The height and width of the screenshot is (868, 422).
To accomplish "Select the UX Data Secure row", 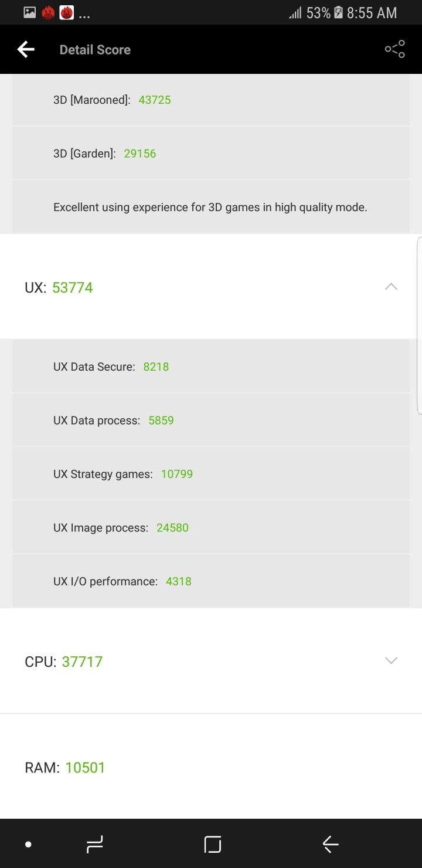I will pyautogui.click(x=211, y=367).
